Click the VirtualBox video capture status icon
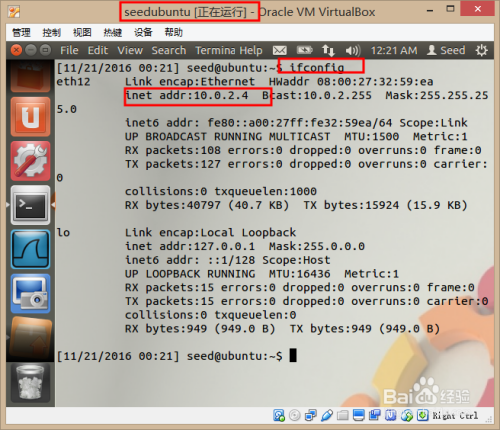Image resolution: width=500 pixels, height=430 pixels. click(x=374, y=415)
